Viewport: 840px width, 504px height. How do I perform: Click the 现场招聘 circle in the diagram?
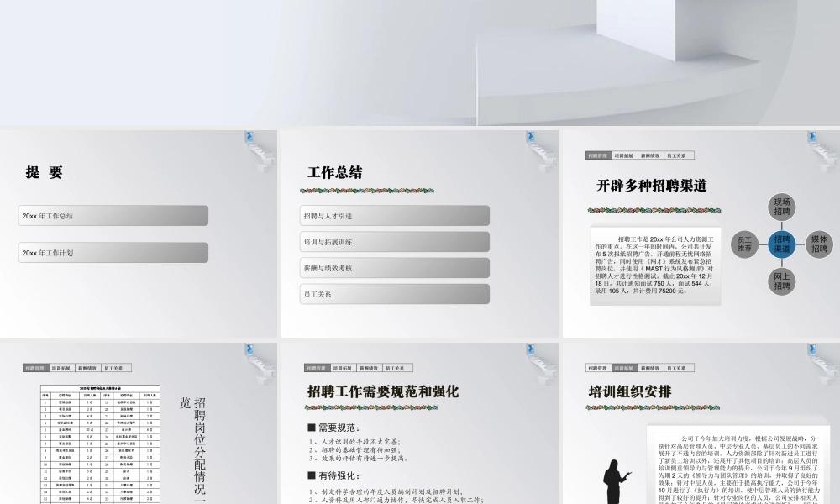[783, 207]
